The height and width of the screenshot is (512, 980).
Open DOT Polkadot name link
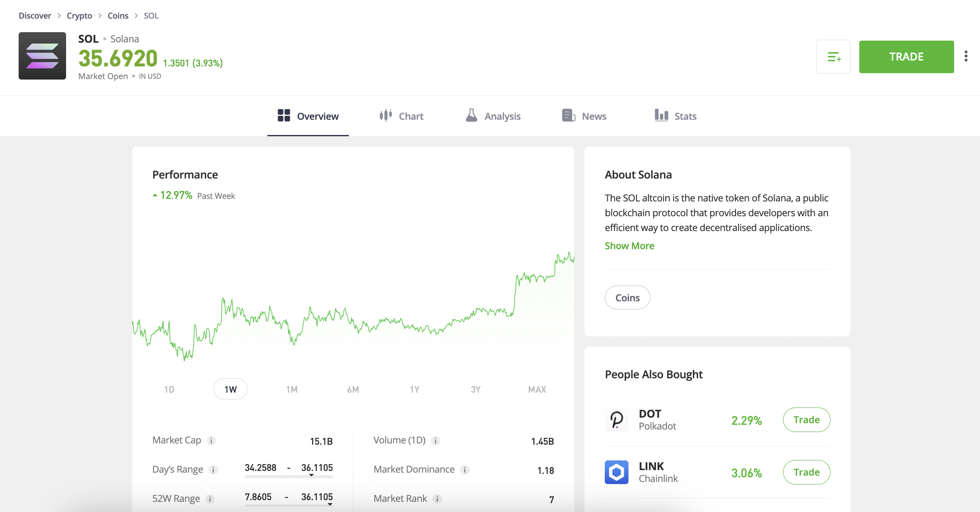[657, 420]
